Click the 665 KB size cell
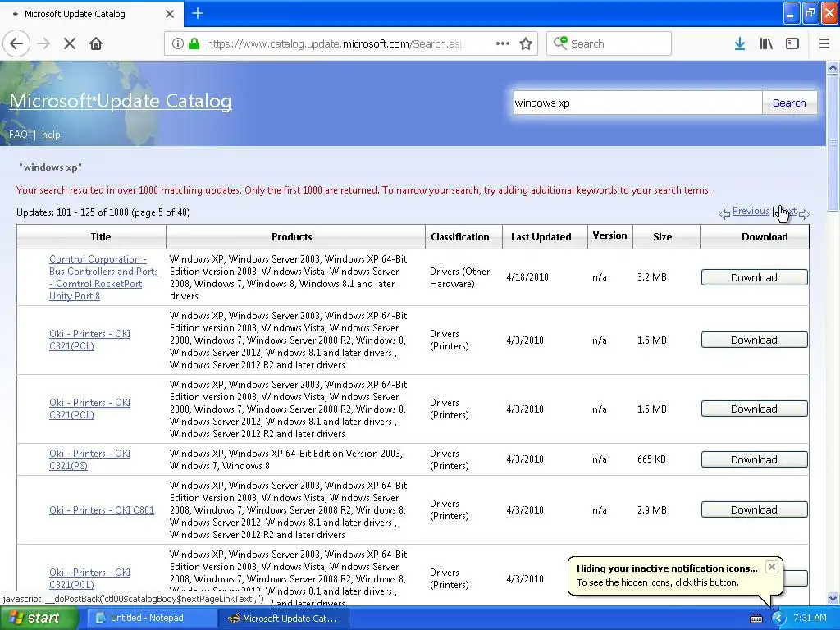Viewport: 840px width, 630px height. point(652,459)
